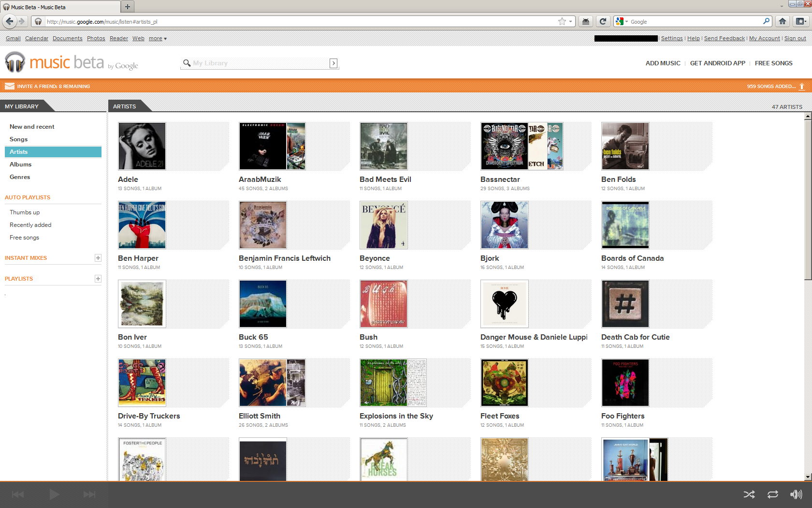Open the more dropdown in Google bar
Viewport: 812px width, 508px height.
pos(158,39)
